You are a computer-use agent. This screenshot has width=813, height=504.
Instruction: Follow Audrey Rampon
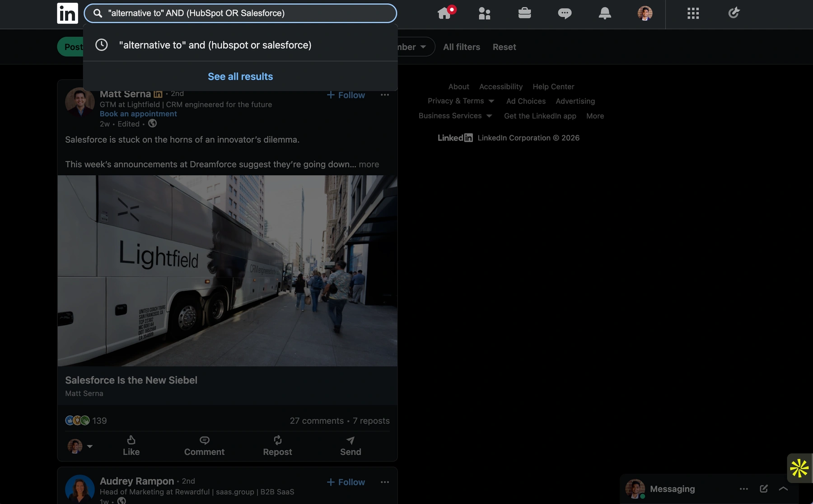point(346,482)
